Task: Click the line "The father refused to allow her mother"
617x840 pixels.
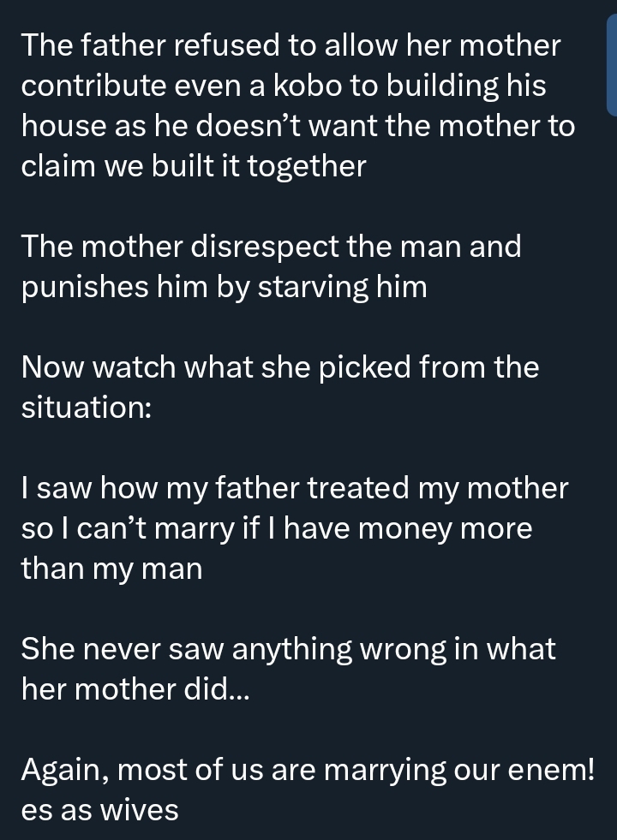Action: (291, 45)
